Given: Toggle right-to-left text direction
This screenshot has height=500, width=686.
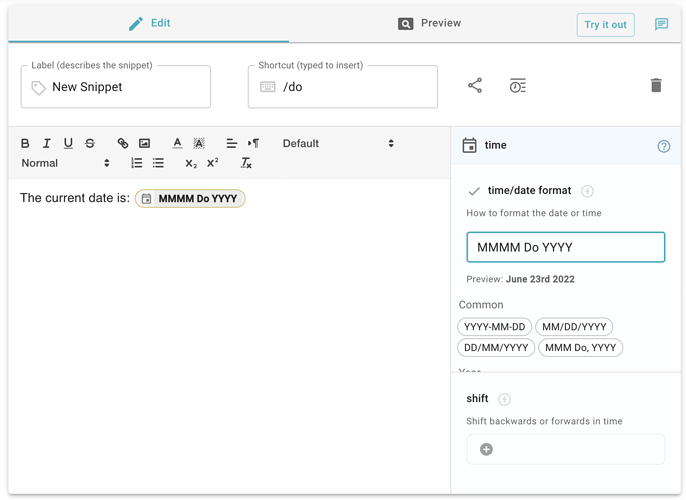Looking at the screenshot, I should click(253, 143).
